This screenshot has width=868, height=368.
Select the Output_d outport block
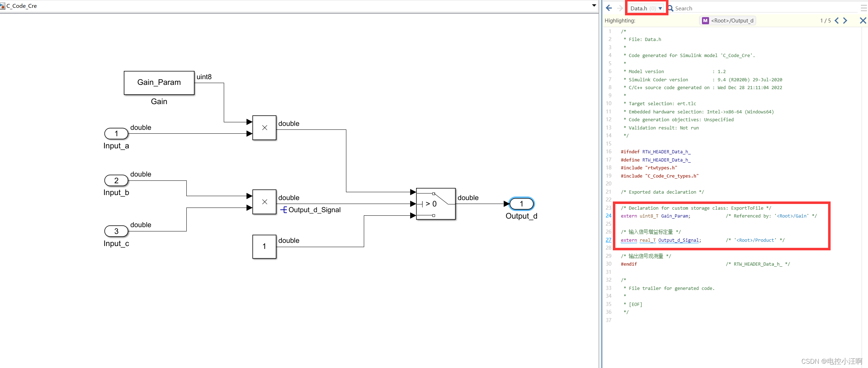521,204
